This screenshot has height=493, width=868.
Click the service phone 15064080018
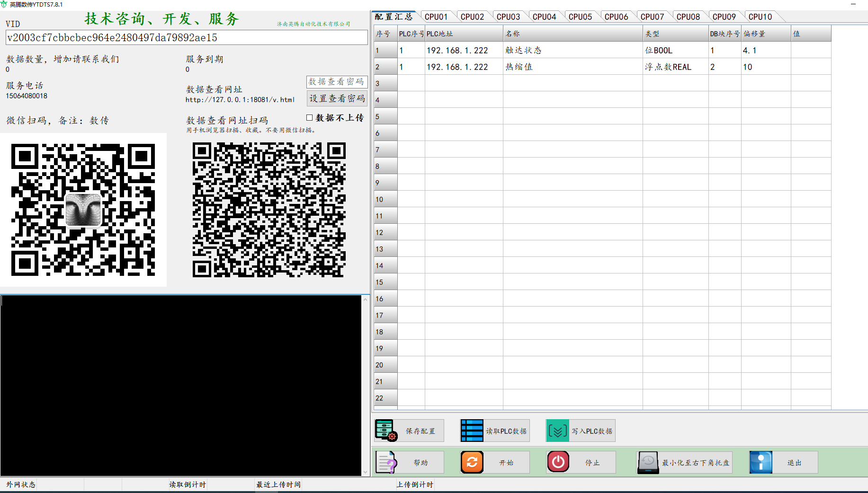pos(27,96)
